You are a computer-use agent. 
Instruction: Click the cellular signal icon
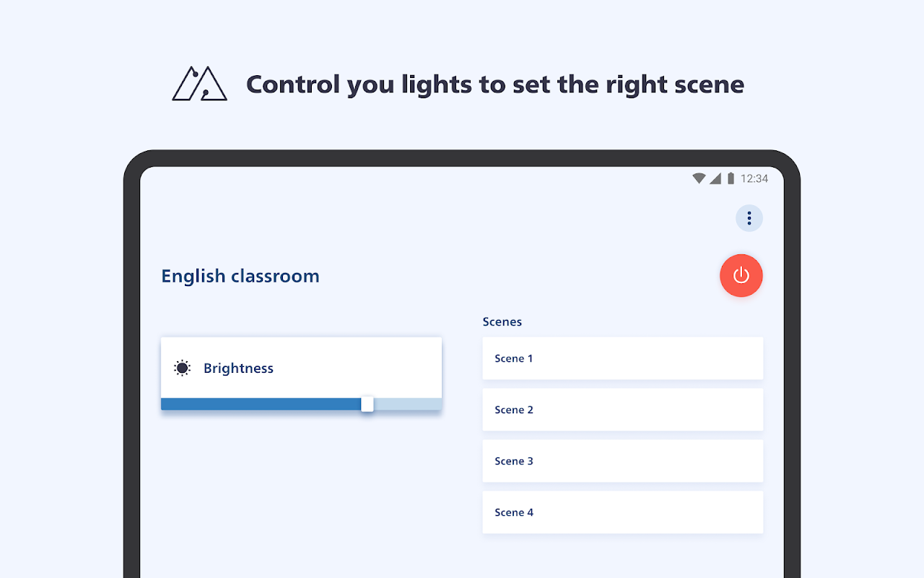[715, 178]
